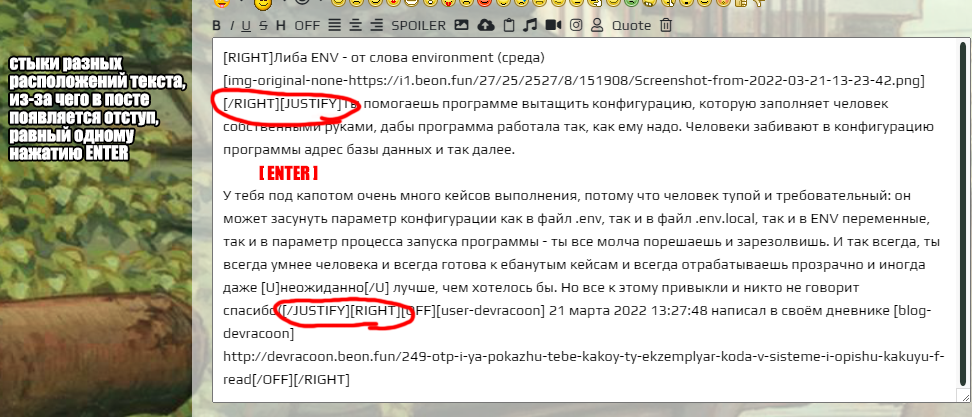Image resolution: width=972 pixels, height=417 pixels.
Task: Insert image via picture icon
Action: 462,25
